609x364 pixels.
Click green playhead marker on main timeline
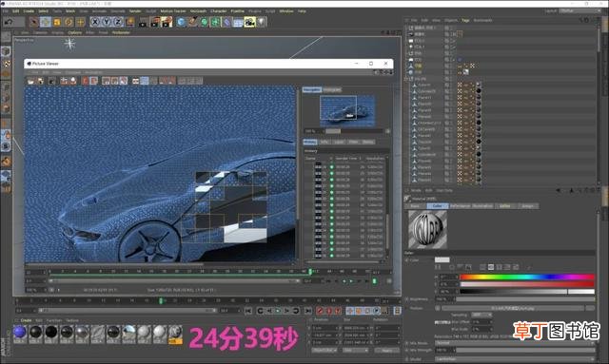[161, 300]
